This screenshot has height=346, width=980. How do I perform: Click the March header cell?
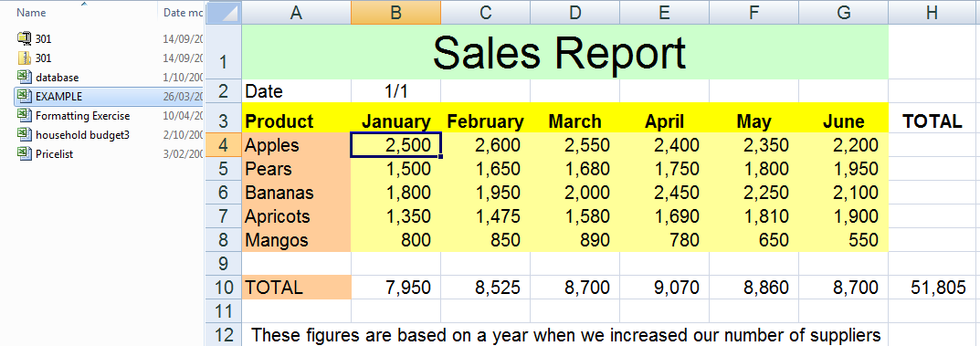coord(575,118)
